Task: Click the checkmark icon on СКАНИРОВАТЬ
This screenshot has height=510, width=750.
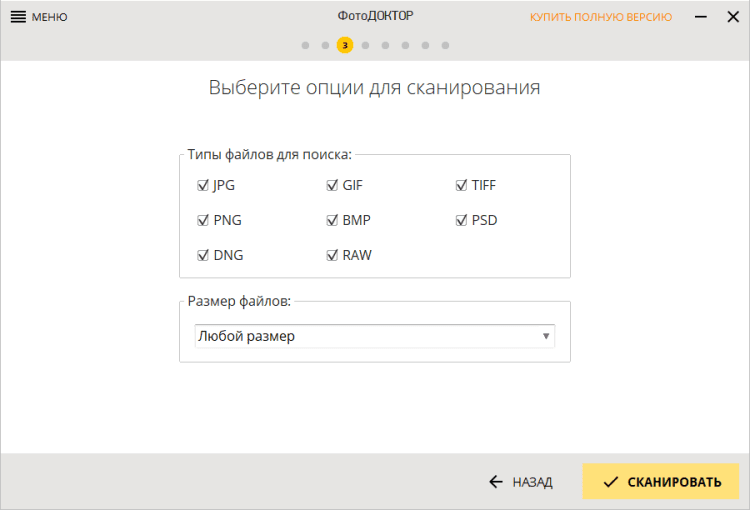Action: 611,482
